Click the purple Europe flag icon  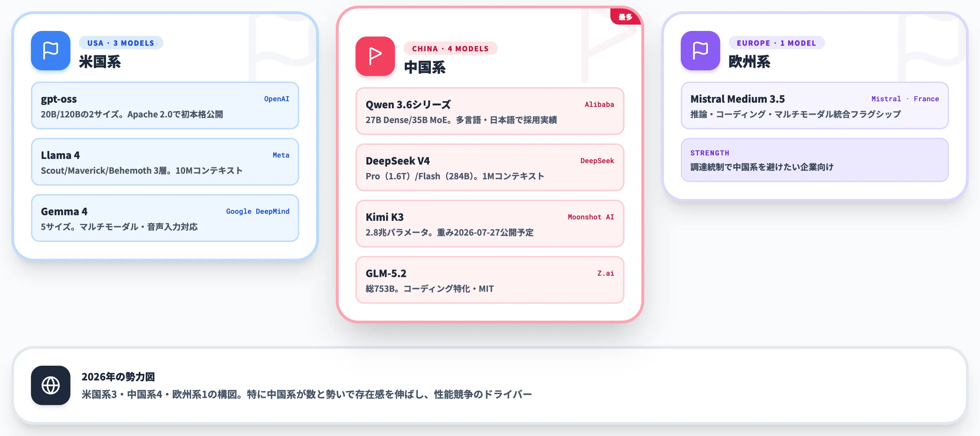(x=701, y=51)
